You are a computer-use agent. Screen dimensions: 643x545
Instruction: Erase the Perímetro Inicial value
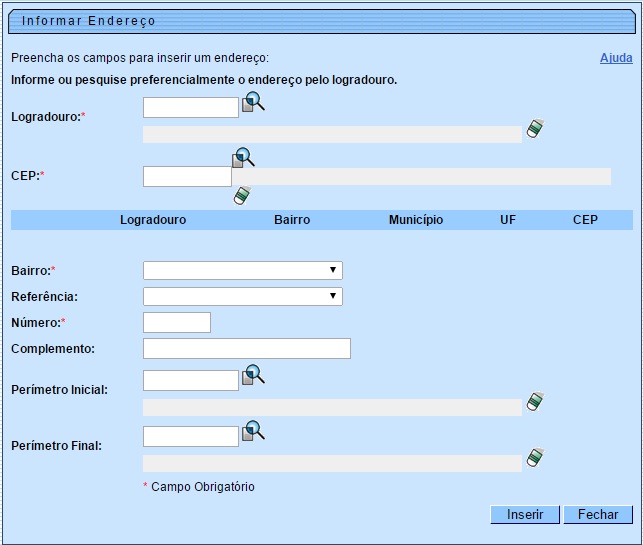click(x=535, y=402)
